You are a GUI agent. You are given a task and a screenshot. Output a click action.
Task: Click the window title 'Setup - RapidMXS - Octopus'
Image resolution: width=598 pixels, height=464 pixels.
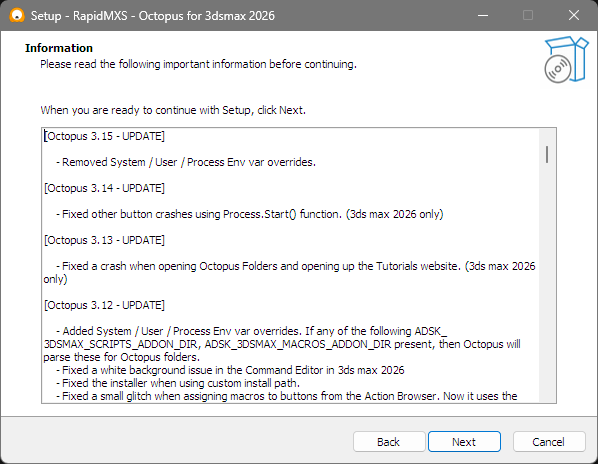pyautogui.click(x=153, y=16)
